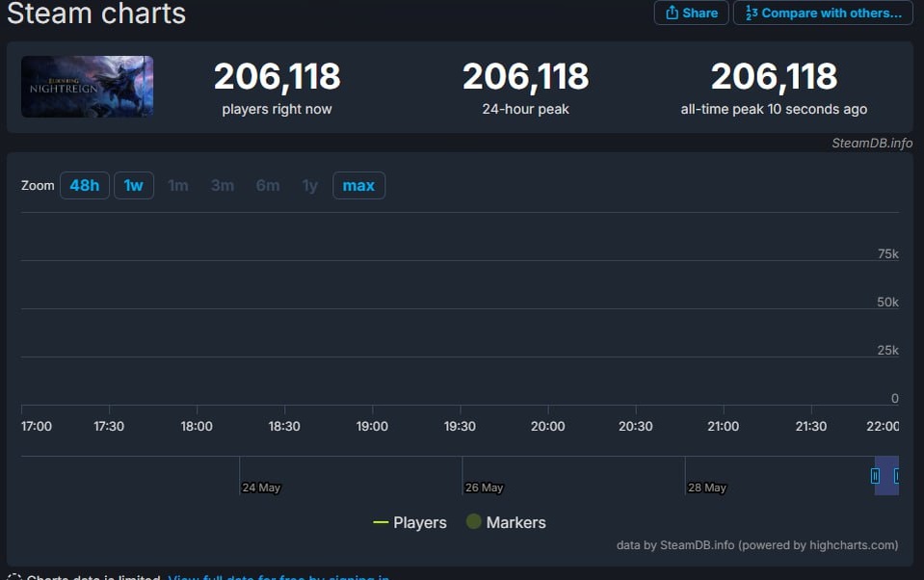The width and height of the screenshot is (924, 580).
Task: Click the data by SteamDB.info credit
Action: [x=757, y=545]
